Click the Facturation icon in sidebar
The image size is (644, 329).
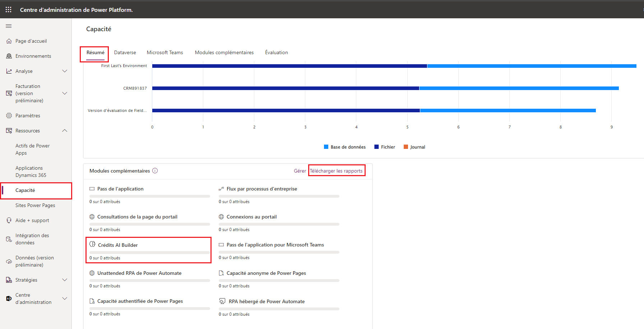[x=9, y=94]
